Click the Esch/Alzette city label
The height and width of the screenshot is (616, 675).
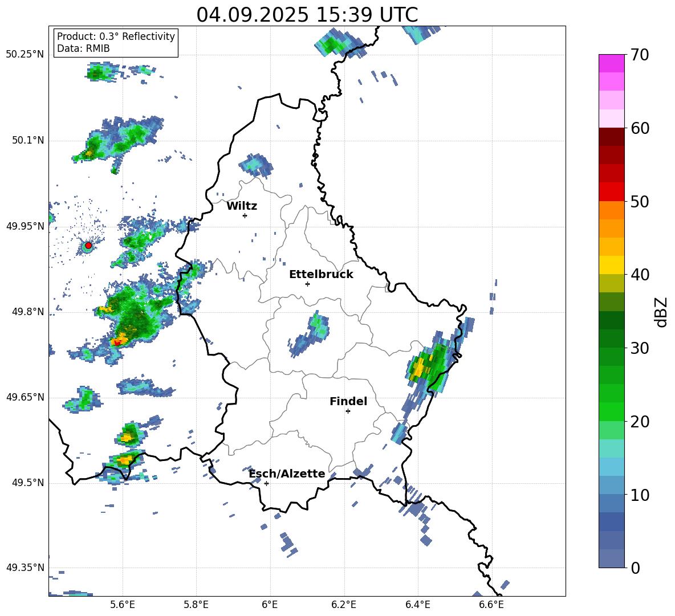tap(287, 474)
